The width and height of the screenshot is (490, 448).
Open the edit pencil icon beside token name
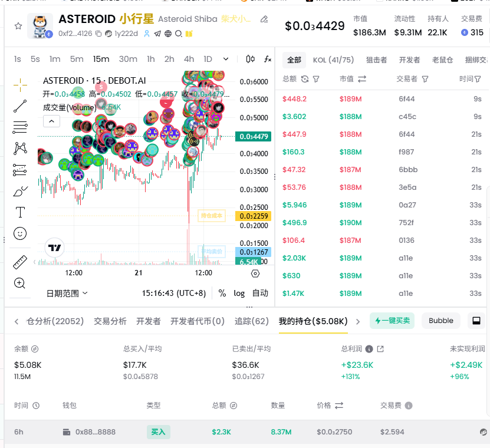(x=264, y=19)
